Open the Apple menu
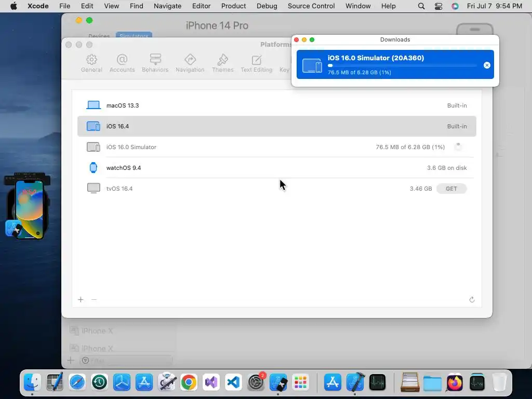The height and width of the screenshot is (399, 532). tap(14, 6)
